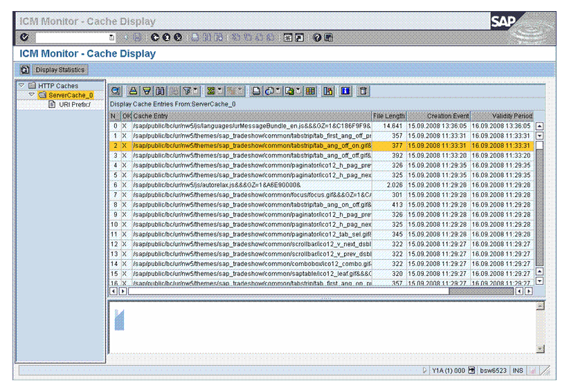Expand status bar with the small triangle
Screen dimensions: 569x392
point(424,371)
